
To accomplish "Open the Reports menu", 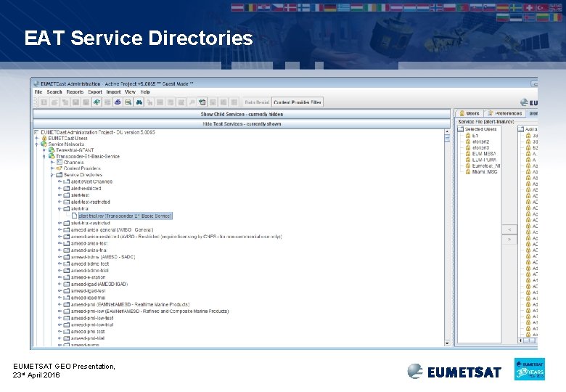I will tap(75, 92).
